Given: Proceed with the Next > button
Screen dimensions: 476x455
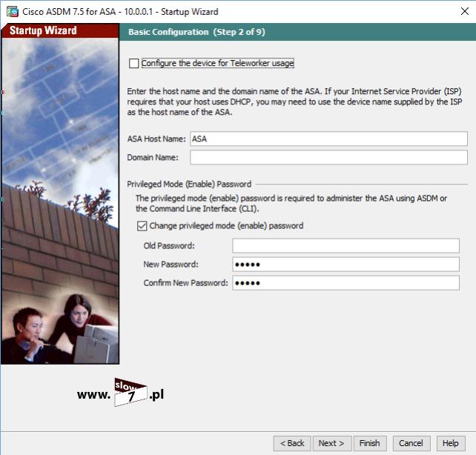Looking at the screenshot, I should click(332, 443).
